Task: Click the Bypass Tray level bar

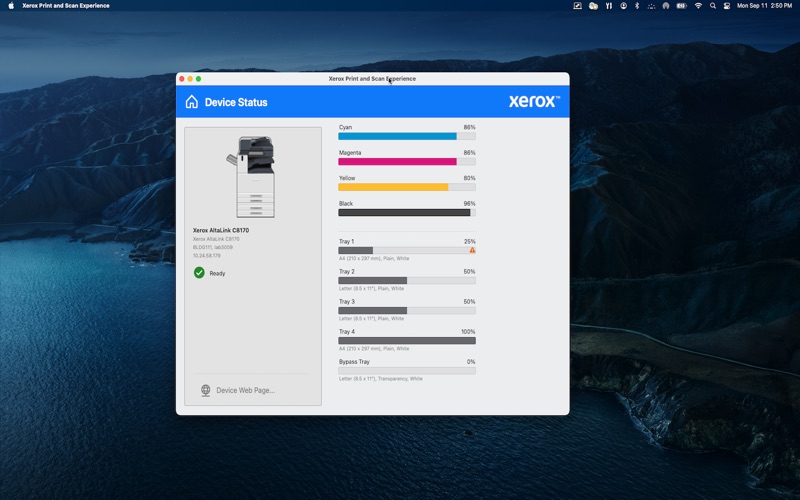Action: pyautogui.click(x=407, y=371)
